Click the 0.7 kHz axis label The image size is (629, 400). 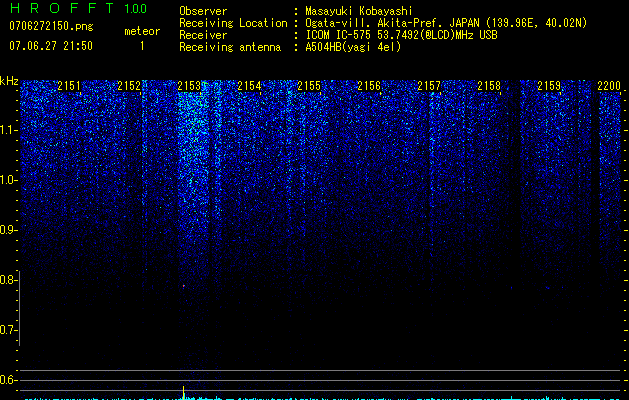click(8, 330)
